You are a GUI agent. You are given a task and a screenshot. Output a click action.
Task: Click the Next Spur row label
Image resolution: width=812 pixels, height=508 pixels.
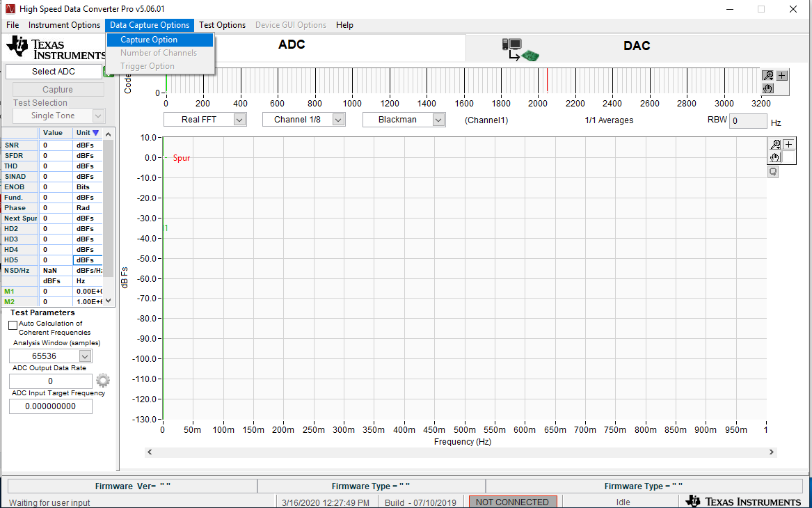point(19,219)
